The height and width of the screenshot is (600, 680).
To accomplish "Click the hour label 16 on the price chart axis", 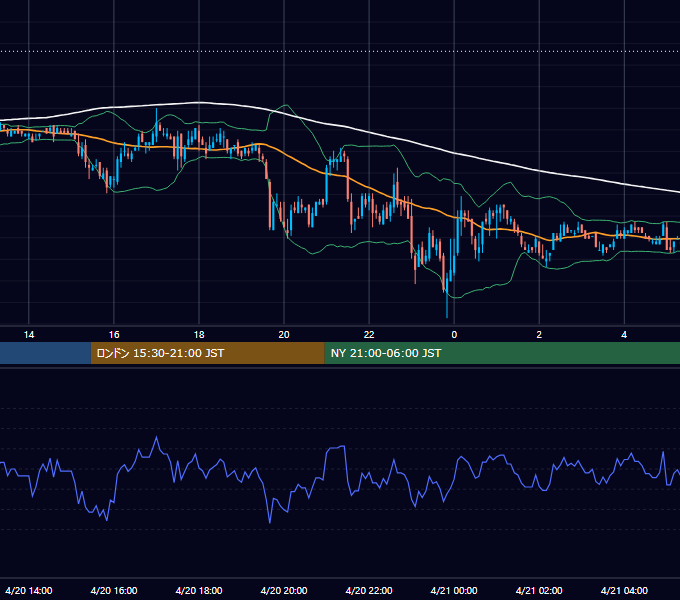I will (x=114, y=335).
